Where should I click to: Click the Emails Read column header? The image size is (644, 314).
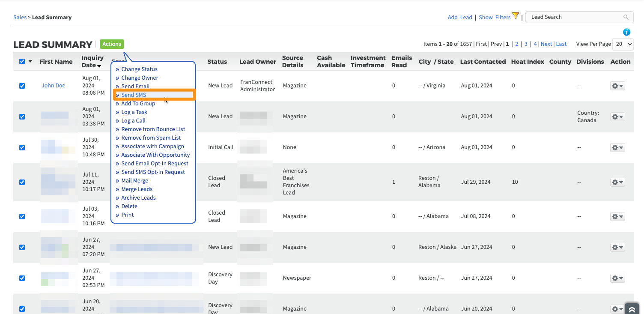[x=402, y=61]
